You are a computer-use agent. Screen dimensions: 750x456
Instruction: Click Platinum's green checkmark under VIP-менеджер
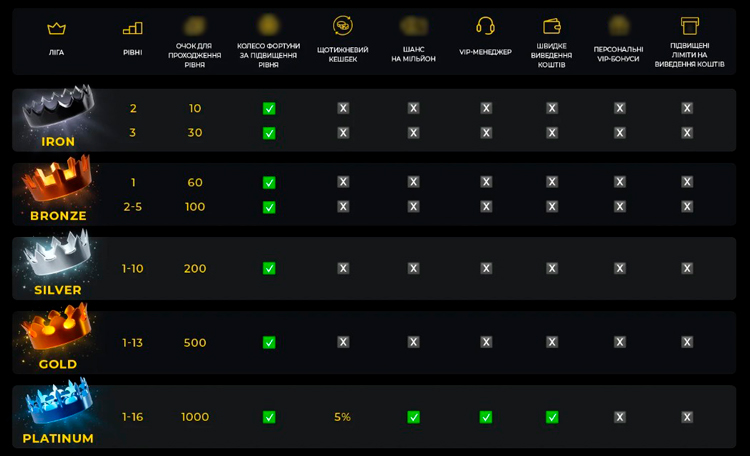click(x=486, y=417)
